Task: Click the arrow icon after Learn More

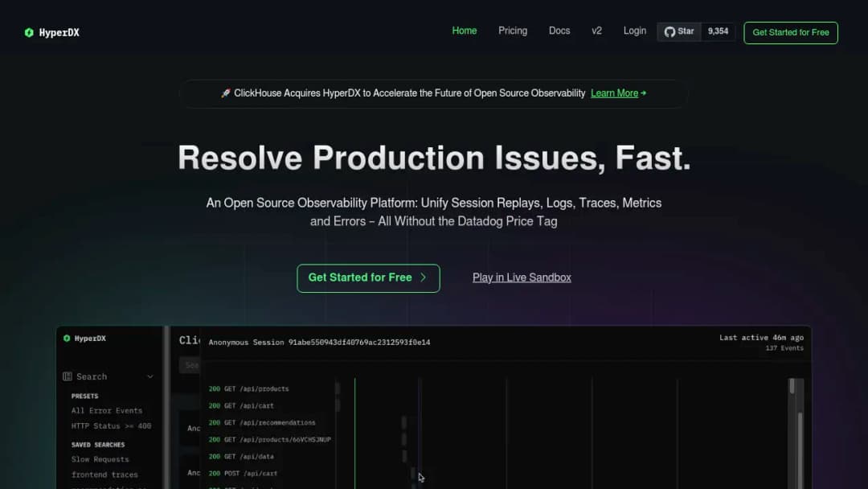Action: pyautogui.click(x=643, y=93)
